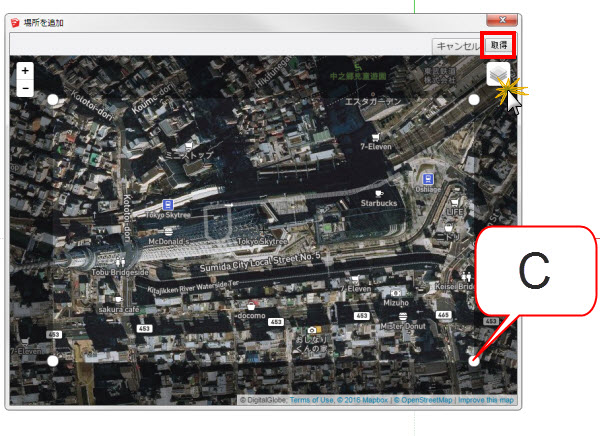Zoom out with the minus button
The image size is (600, 436).
[x=25, y=88]
